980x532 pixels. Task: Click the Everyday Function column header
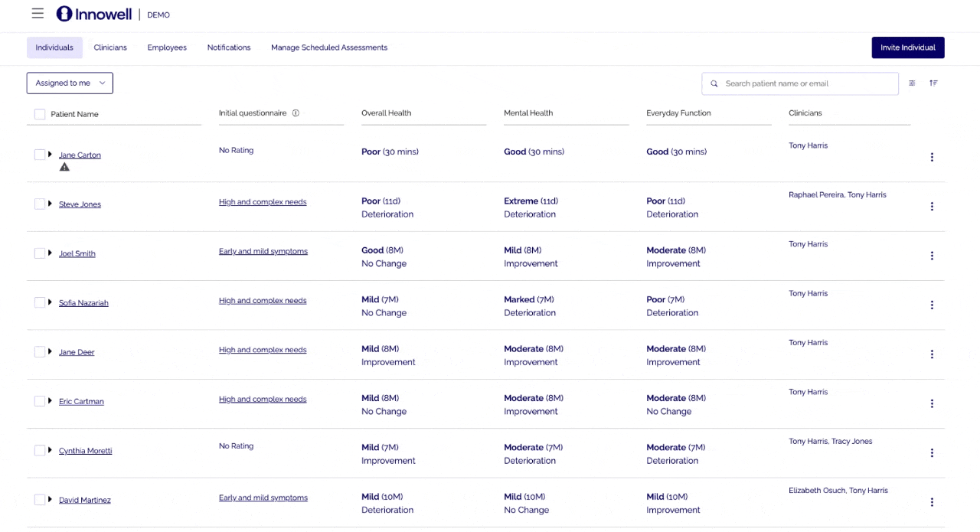click(x=678, y=113)
